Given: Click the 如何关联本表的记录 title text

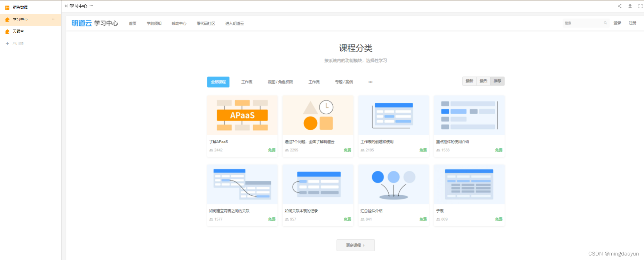Looking at the screenshot, I should pos(301,211).
